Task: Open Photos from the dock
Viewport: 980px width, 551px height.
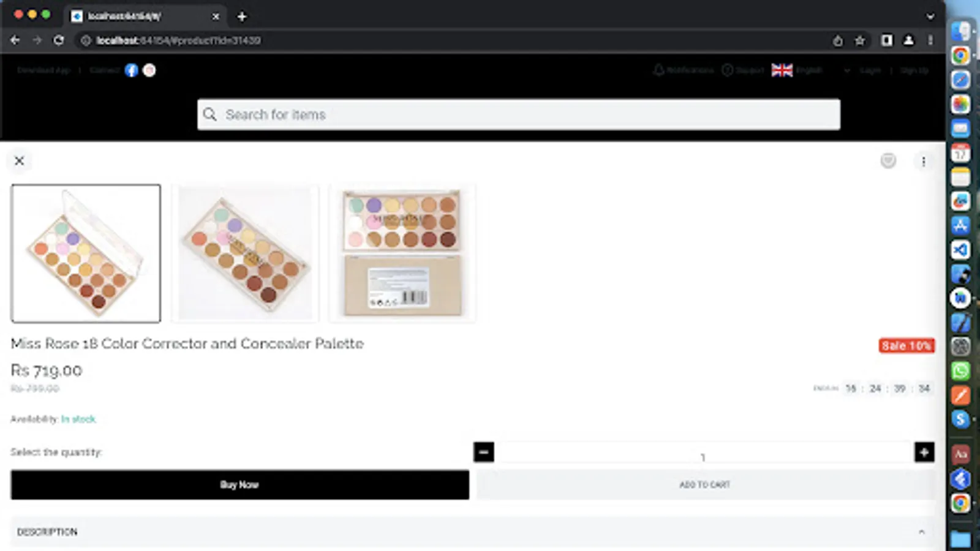Action: [x=960, y=104]
